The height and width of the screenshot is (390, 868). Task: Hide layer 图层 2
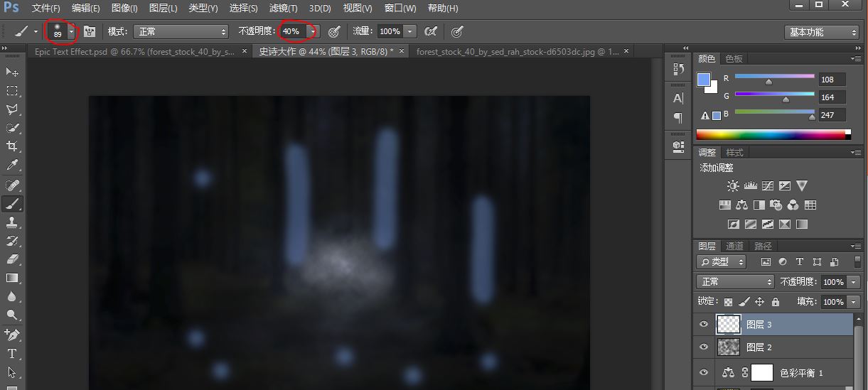(704, 347)
